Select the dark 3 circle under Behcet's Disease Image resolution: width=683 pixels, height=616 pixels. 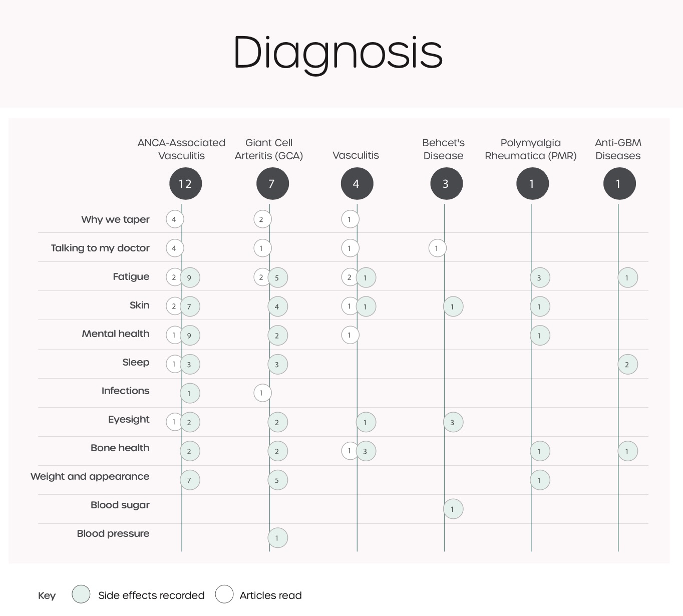tap(446, 184)
